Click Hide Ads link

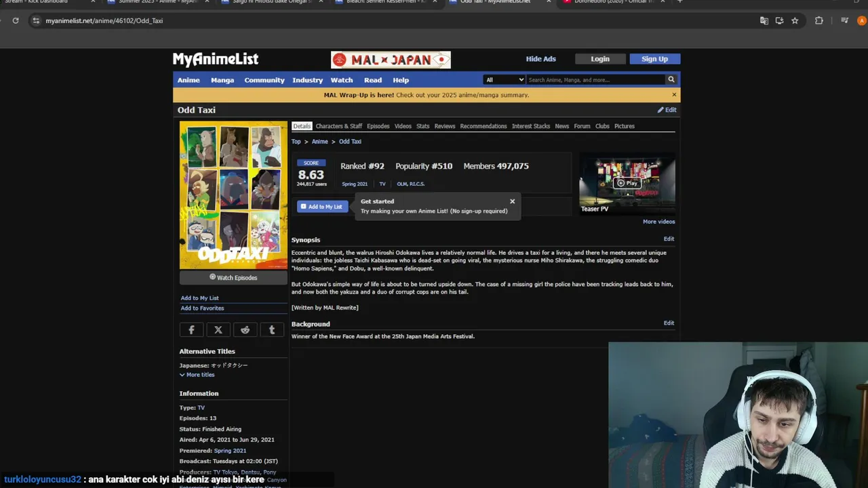click(x=541, y=59)
